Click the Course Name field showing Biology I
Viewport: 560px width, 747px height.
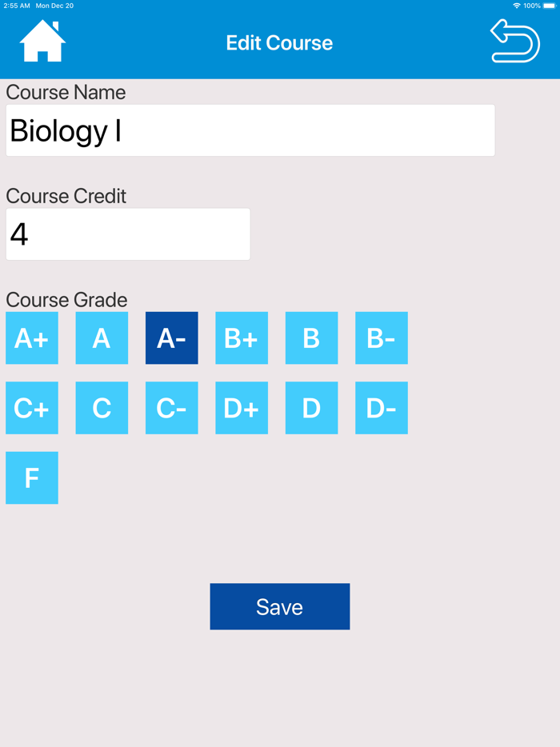coord(250,130)
